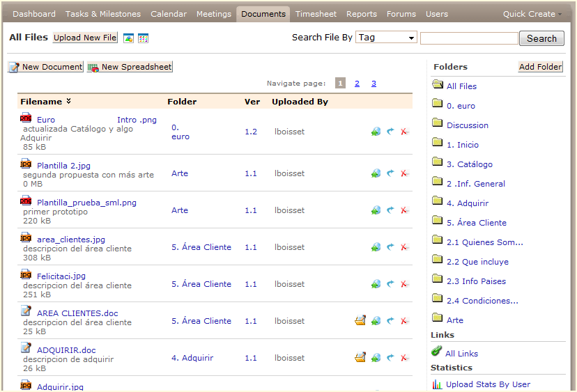Click the Upload Stats bar chart icon
This screenshot has height=392, width=577.
(437, 384)
